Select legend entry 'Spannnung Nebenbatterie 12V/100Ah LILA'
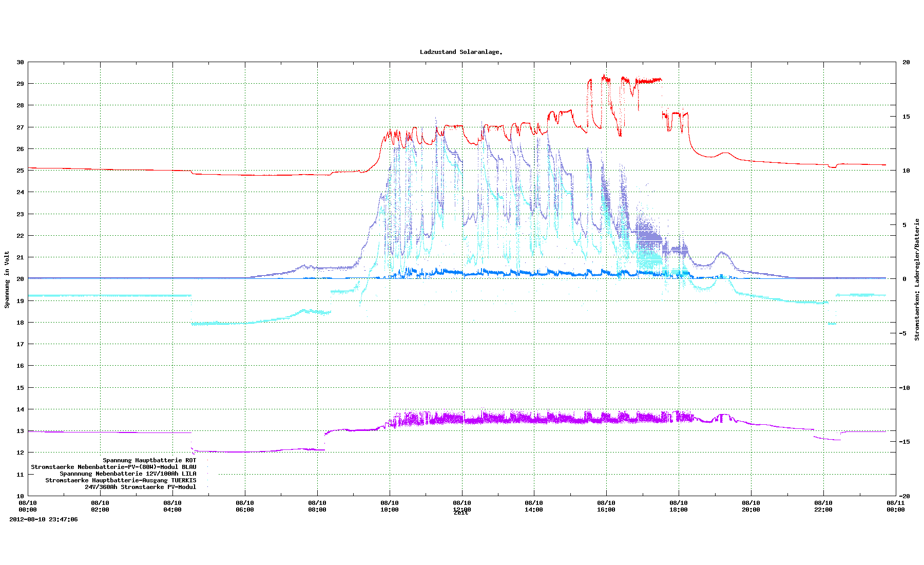Image resolution: width=924 pixels, height=565 pixels. click(128, 474)
